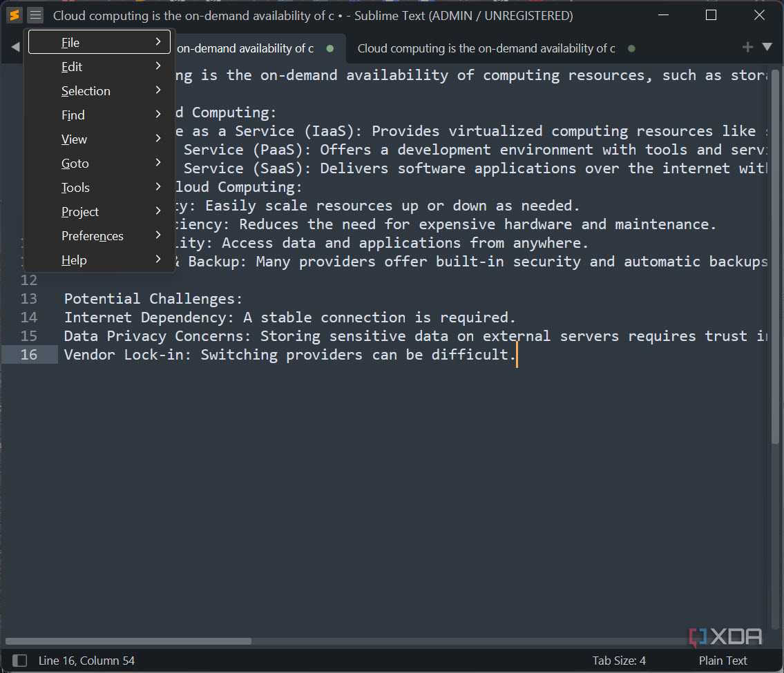
Task: Expand the View submenu arrow
Action: click(158, 138)
